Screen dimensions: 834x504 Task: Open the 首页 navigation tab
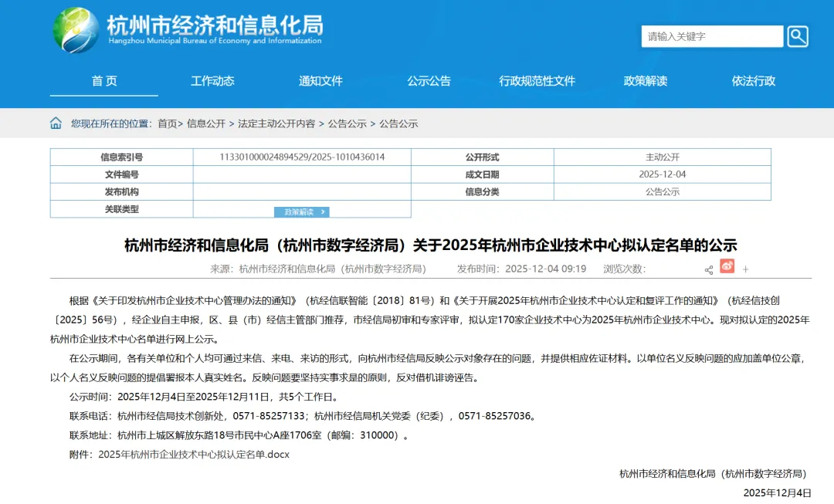coord(104,81)
